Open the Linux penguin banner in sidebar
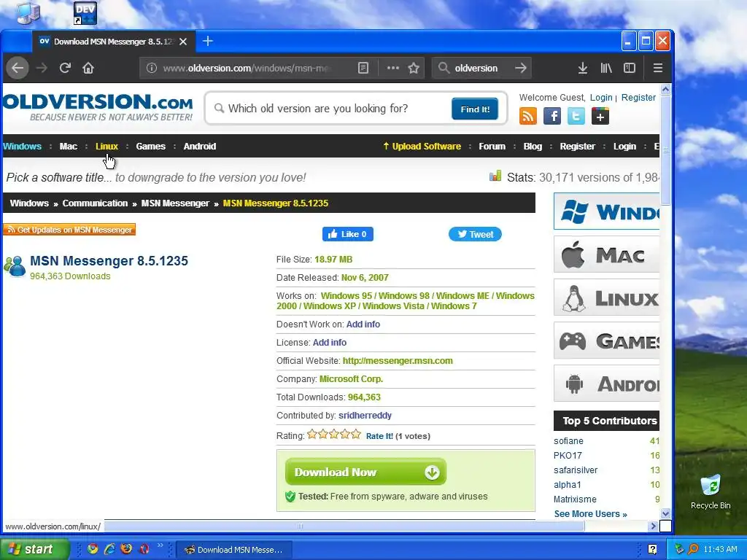The image size is (747, 560). click(606, 297)
